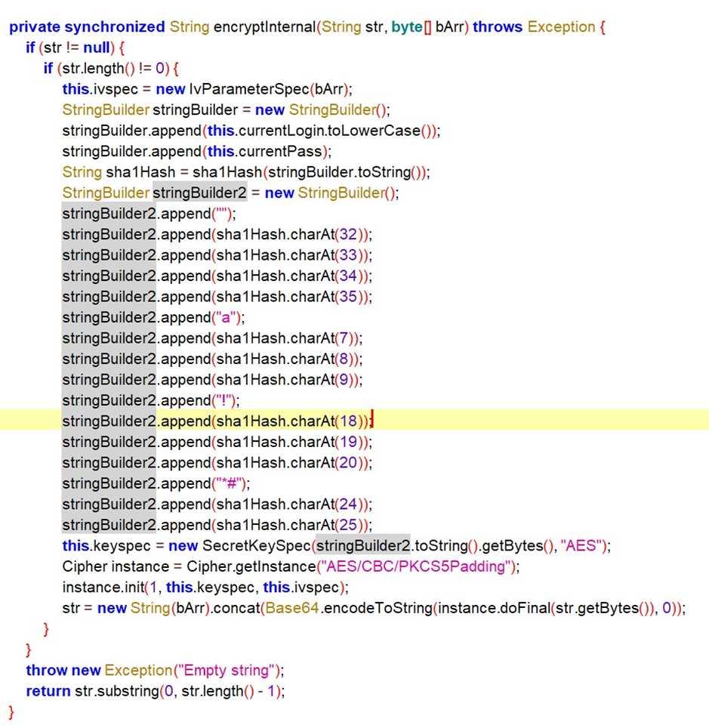This screenshot has width=709, height=728.
Task: Click the append("a") line
Action: click(154, 318)
